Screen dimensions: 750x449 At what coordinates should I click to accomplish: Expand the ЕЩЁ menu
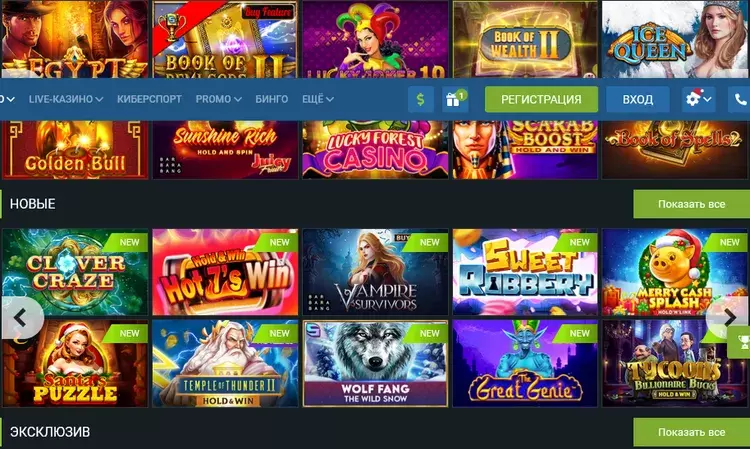click(318, 99)
